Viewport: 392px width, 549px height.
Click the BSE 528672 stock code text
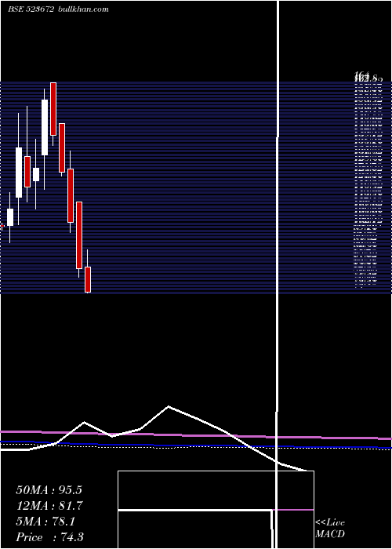click(31, 9)
